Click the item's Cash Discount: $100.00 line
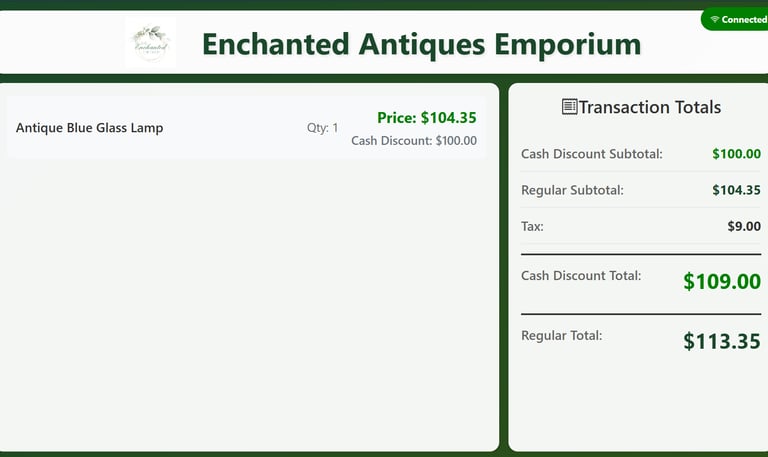The height and width of the screenshot is (457, 768). point(414,141)
